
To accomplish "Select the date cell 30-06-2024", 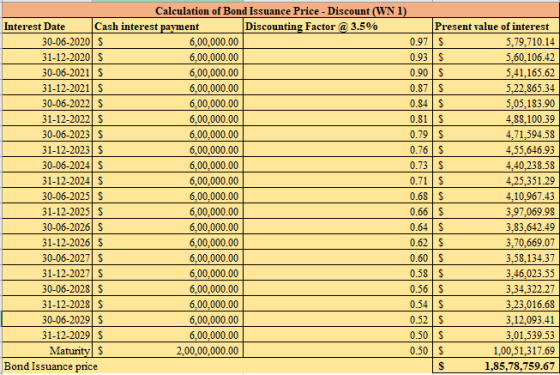I will (47, 165).
